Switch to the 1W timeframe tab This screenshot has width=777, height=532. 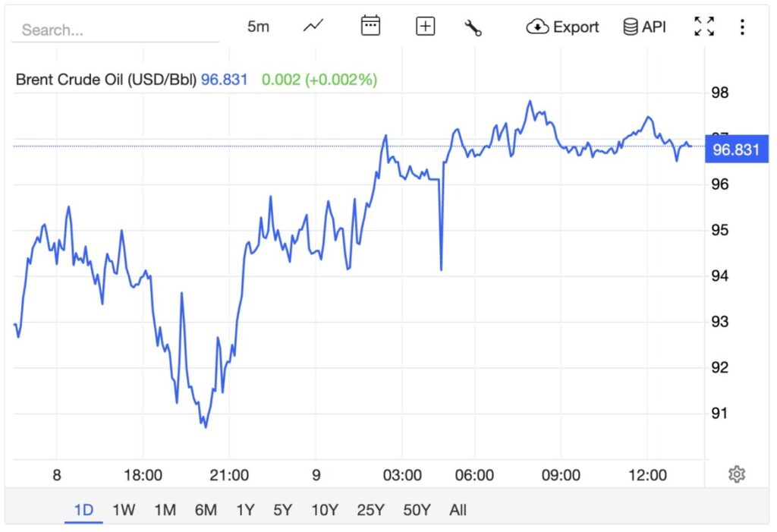tap(124, 510)
